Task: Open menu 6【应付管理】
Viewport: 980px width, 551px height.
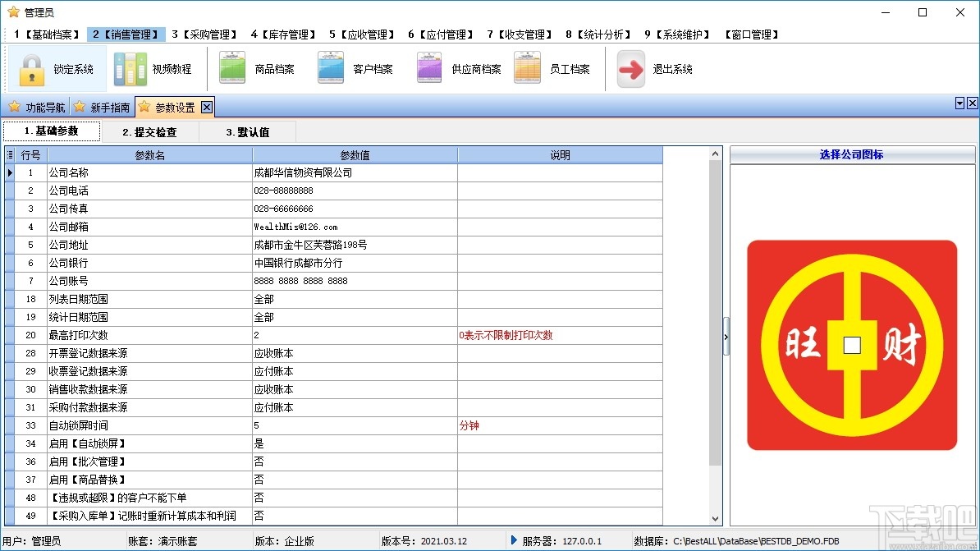Action: coord(441,34)
